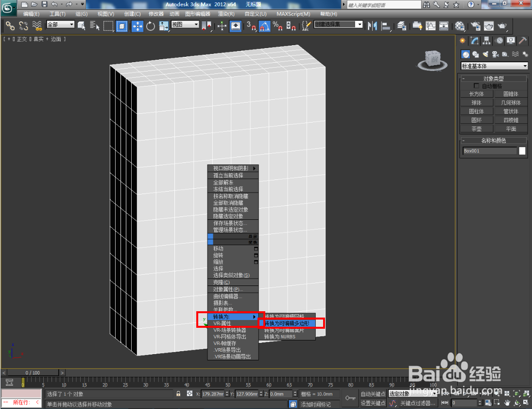
Task: Open named selection set dropdown 创建选择集
Action: click(338, 24)
